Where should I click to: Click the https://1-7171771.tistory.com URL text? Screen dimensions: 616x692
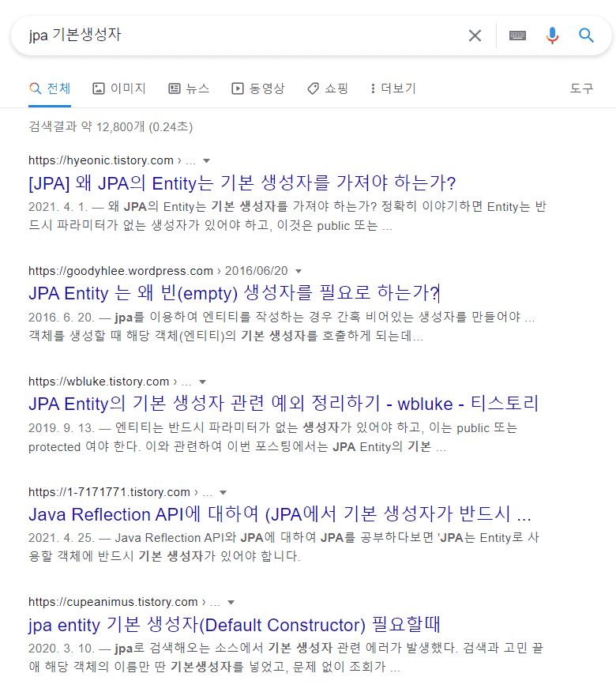(x=109, y=492)
